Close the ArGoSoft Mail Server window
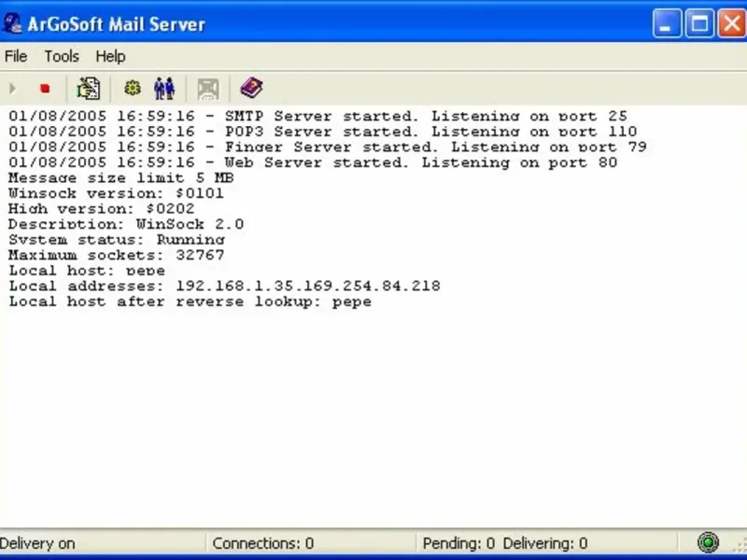747x560 pixels. tap(732, 23)
